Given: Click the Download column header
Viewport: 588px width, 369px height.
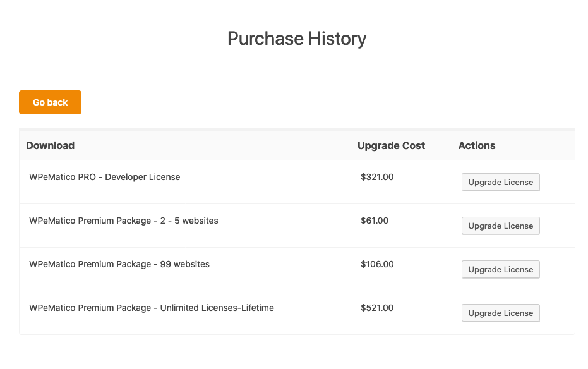Looking at the screenshot, I should click(51, 145).
